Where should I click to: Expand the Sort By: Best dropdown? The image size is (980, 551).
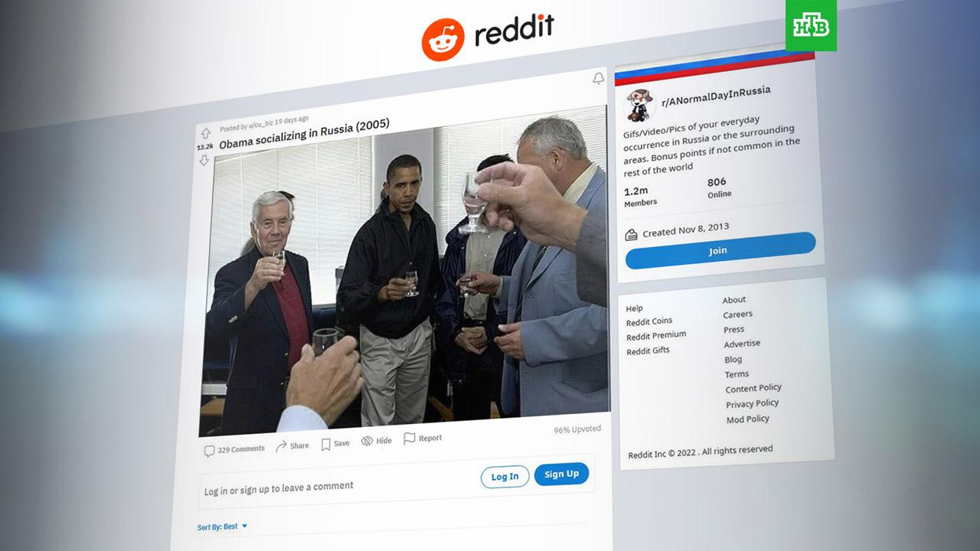(x=223, y=527)
